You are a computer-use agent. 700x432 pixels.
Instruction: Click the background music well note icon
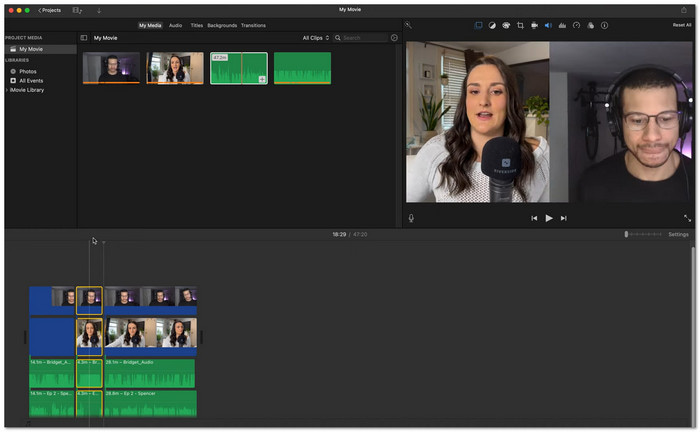tap(28, 423)
